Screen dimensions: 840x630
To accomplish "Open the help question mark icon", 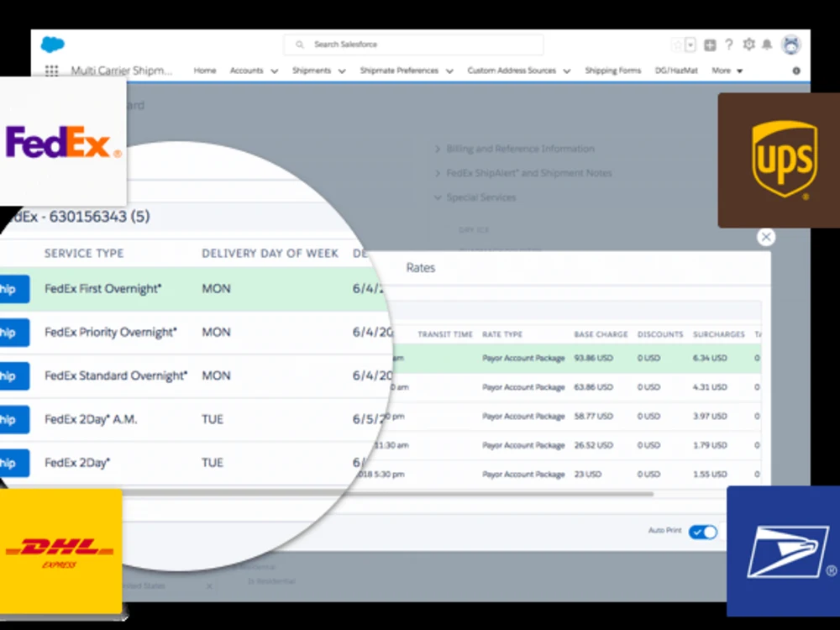I will [x=728, y=45].
